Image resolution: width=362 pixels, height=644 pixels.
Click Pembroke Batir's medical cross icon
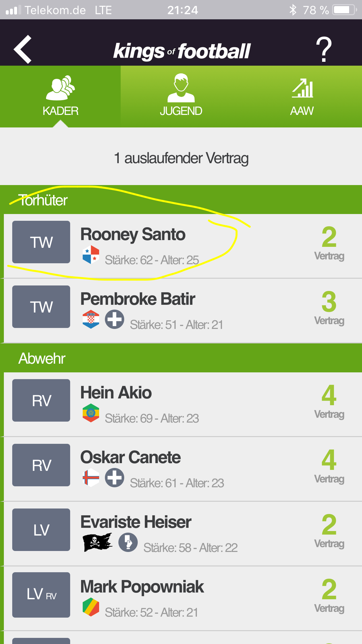pos(115,319)
